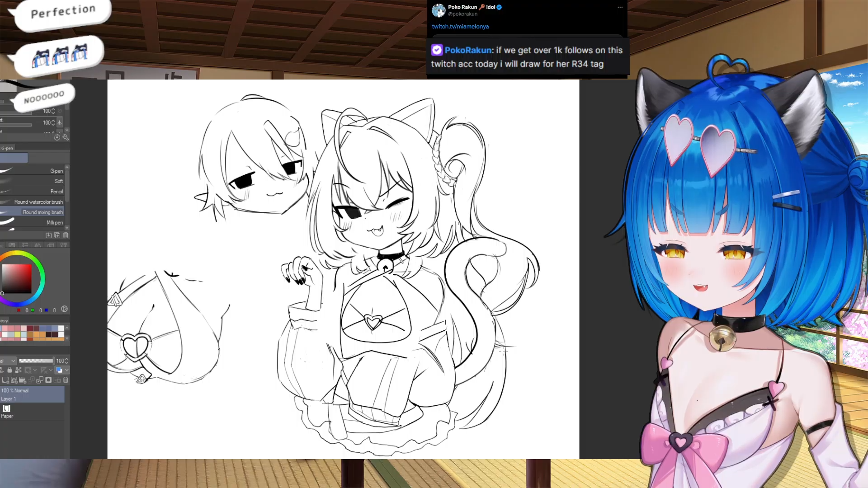Toggle lock transparent pixels icon
Image resolution: width=868 pixels, height=488 pixels.
point(18,370)
